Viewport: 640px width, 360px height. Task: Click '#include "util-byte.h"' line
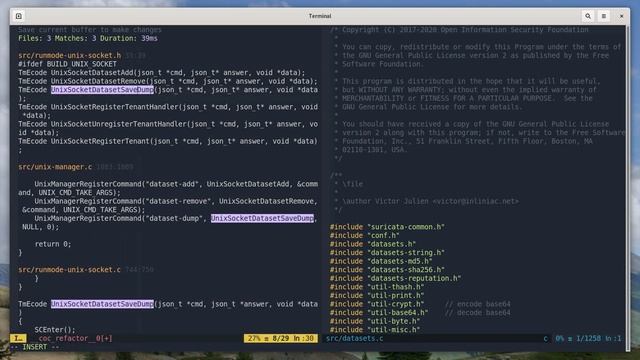[375, 321]
